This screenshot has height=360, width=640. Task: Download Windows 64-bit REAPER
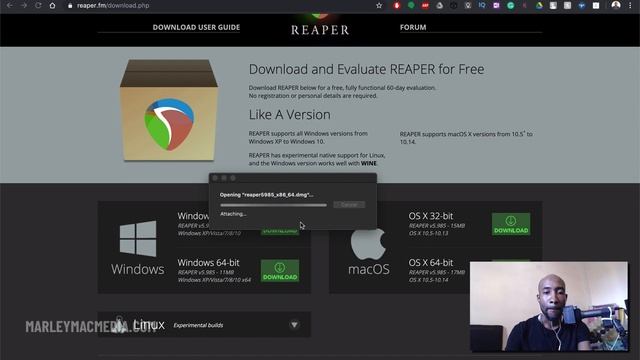[280, 271]
